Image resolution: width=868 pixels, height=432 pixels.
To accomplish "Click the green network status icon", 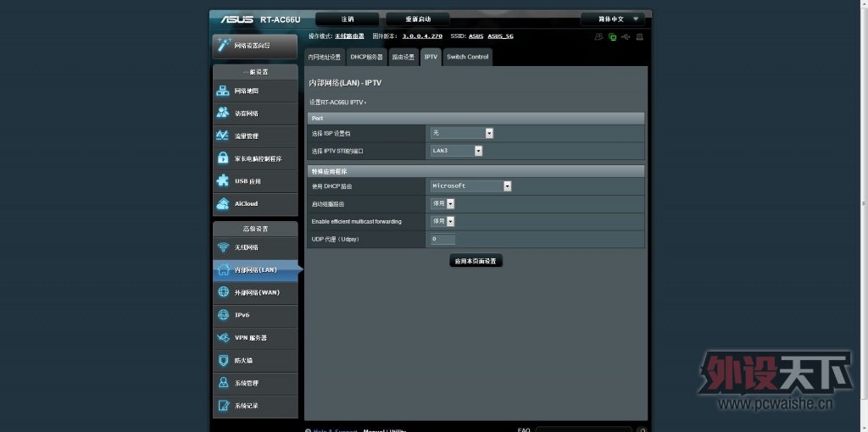I will point(612,37).
